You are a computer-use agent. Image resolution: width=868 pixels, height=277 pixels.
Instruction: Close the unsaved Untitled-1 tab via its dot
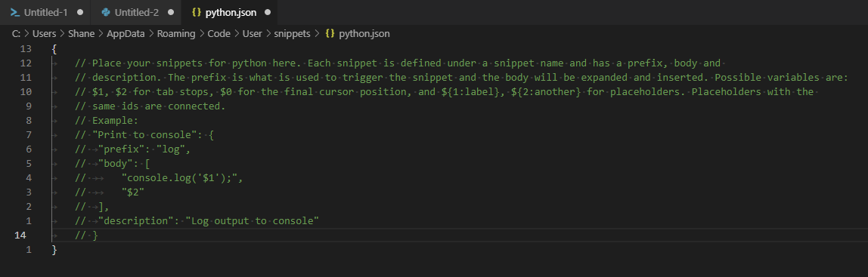[80, 12]
